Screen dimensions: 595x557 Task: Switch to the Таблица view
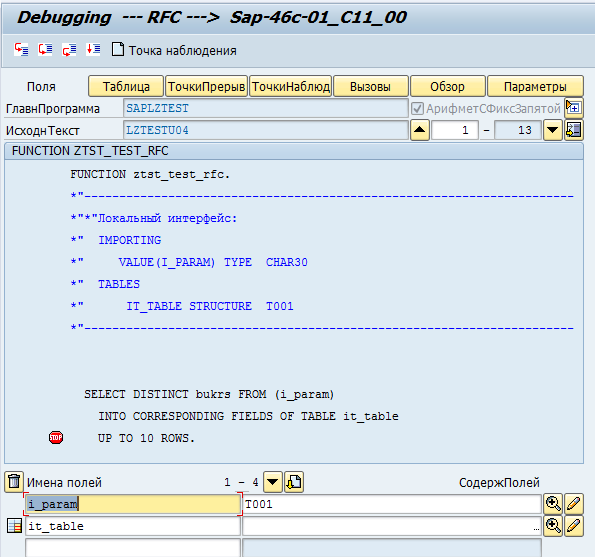tap(126, 87)
